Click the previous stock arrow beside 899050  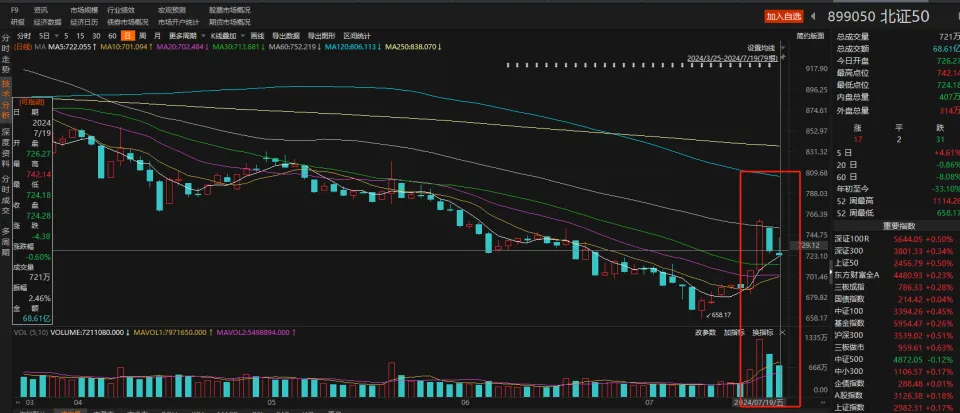(x=814, y=16)
